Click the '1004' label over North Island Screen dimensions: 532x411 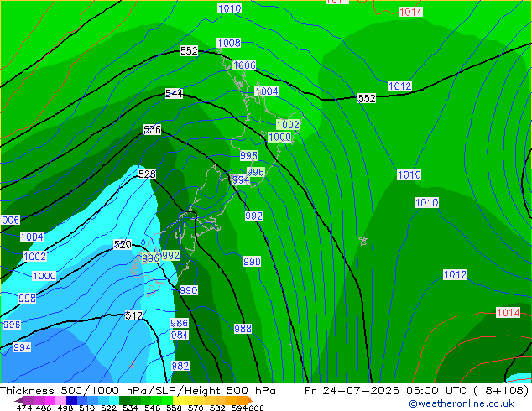click(267, 91)
